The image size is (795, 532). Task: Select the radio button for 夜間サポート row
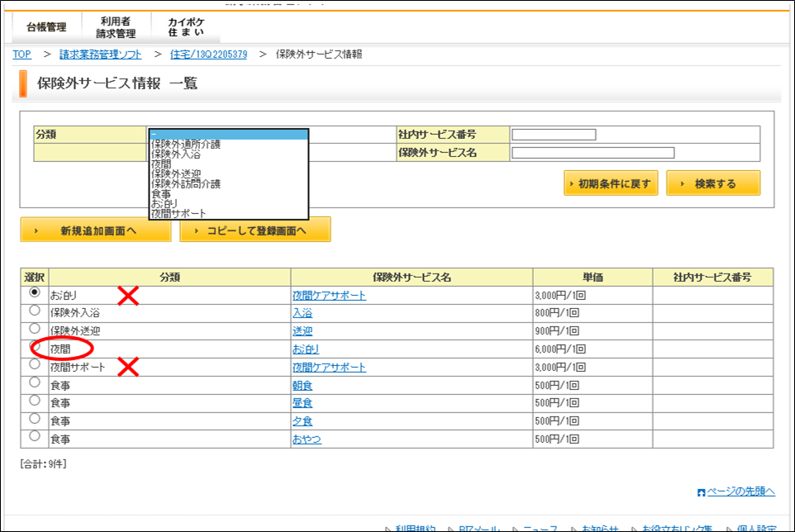(35, 364)
